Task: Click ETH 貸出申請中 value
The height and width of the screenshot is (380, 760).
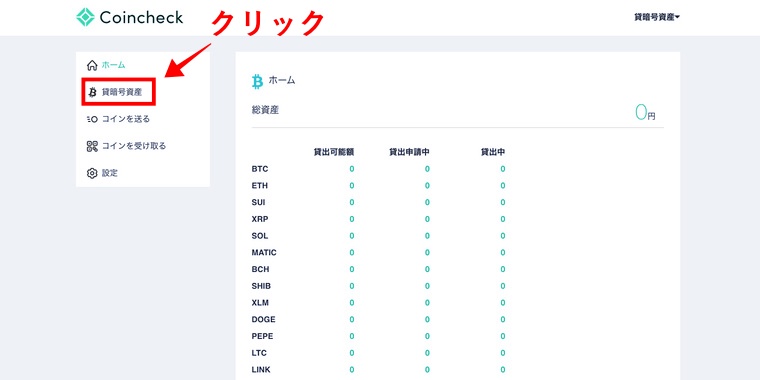Action: click(427, 186)
